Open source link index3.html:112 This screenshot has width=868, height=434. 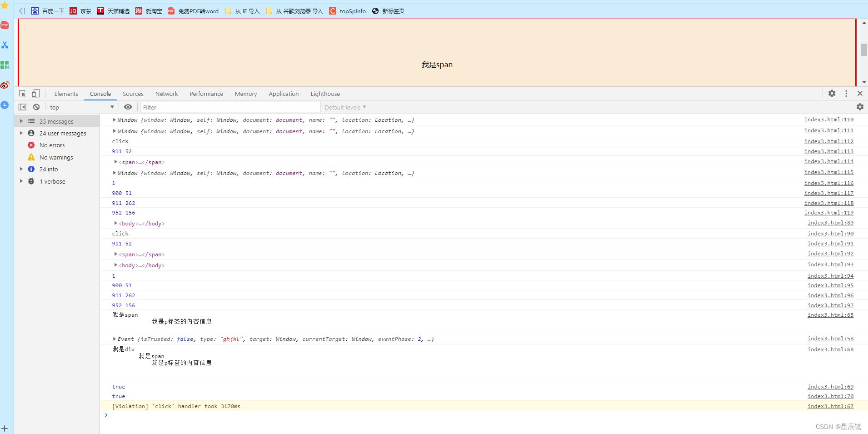(829, 141)
